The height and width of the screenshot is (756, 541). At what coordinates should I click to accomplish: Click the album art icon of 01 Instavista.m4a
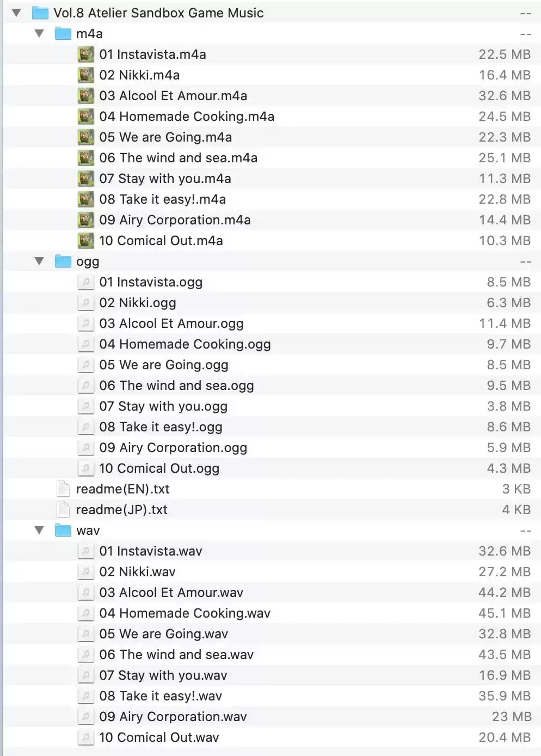point(85,54)
